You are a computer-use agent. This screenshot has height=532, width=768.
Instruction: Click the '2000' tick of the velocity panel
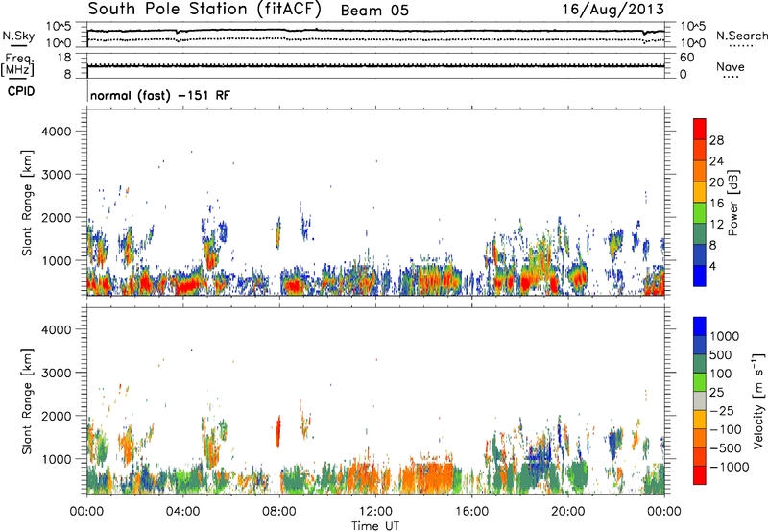[56, 416]
